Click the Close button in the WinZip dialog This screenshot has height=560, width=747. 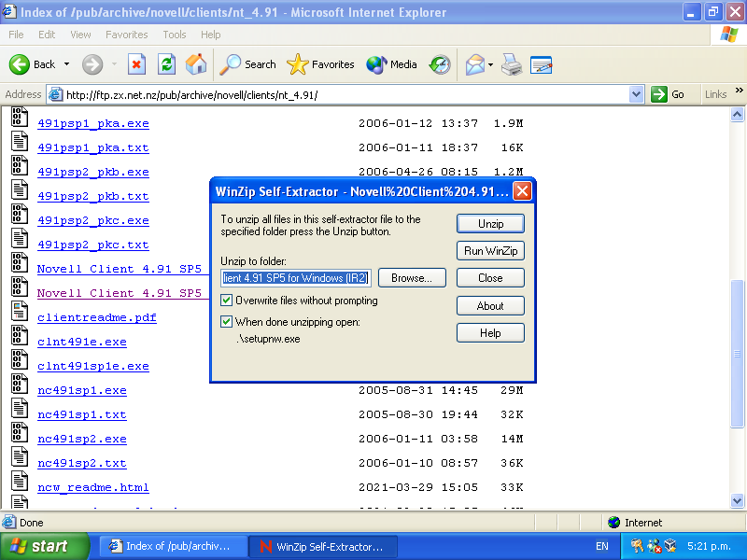pyautogui.click(x=491, y=278)
